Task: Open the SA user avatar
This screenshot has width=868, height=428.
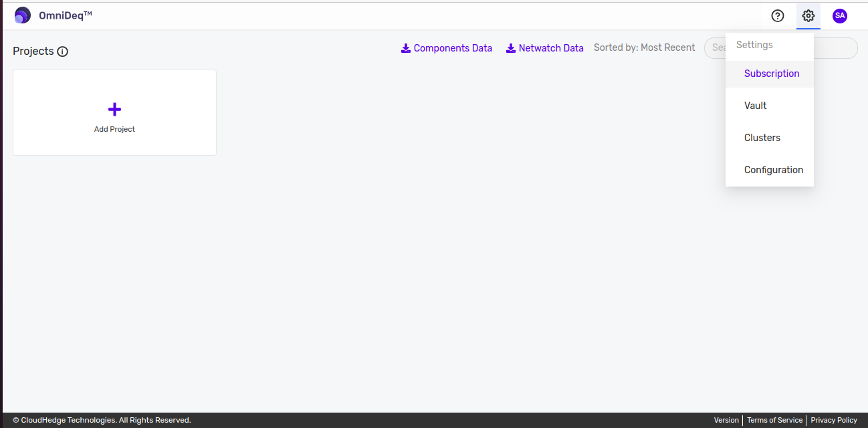Action: click(x=840, y=15)
